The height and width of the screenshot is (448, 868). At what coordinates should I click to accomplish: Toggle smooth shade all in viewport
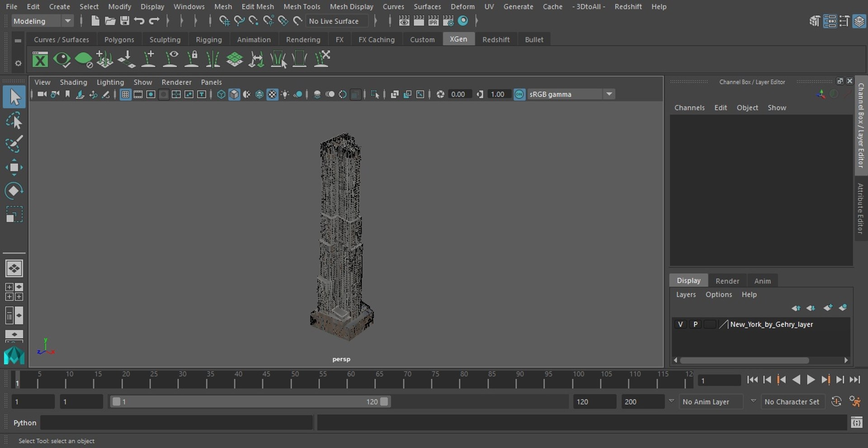pyautogui.click(x=234, y=94)
